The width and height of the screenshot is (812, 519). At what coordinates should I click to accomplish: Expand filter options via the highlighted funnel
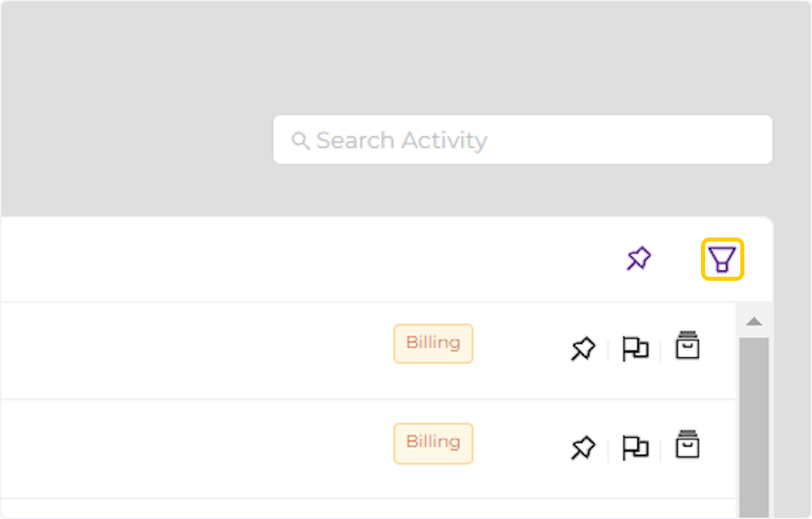[x=722, y=259]
